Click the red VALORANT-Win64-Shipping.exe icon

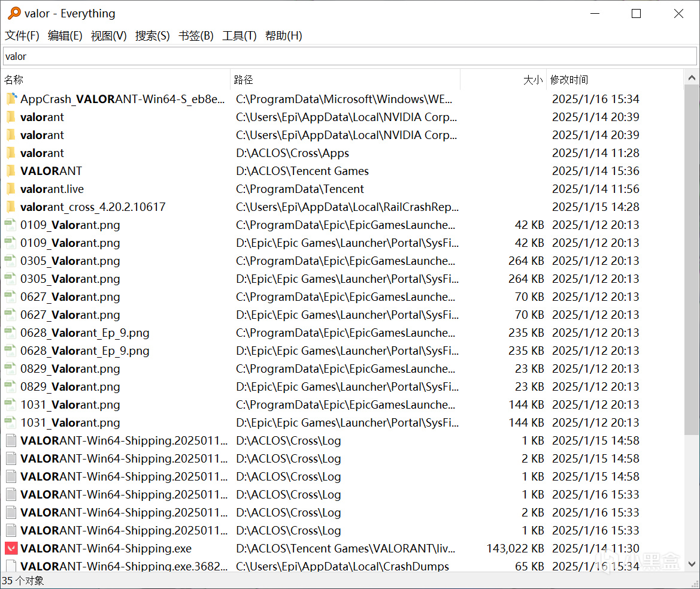coord(11,548)
